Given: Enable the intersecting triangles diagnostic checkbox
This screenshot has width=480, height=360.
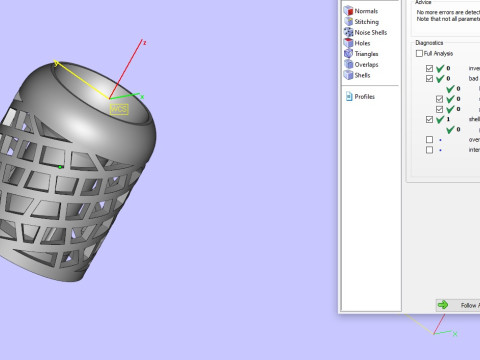Looking at the screenshot, I should click(x=429, y=150).
